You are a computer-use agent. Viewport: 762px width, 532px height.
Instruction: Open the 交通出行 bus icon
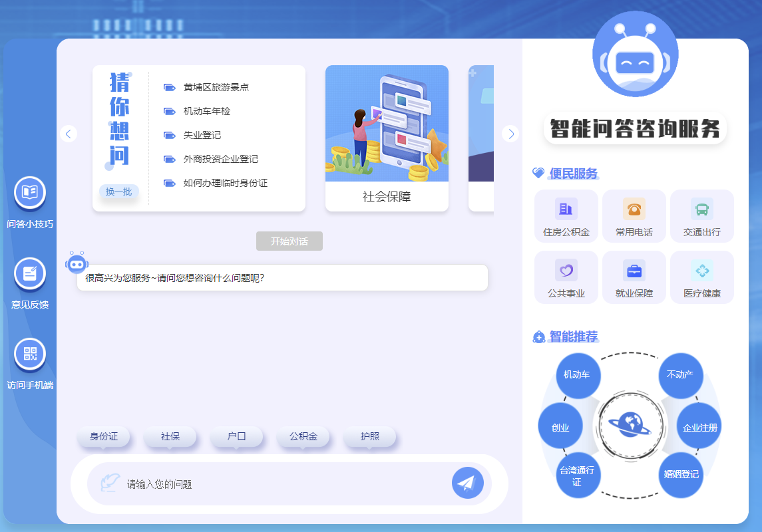click(702, 209)
